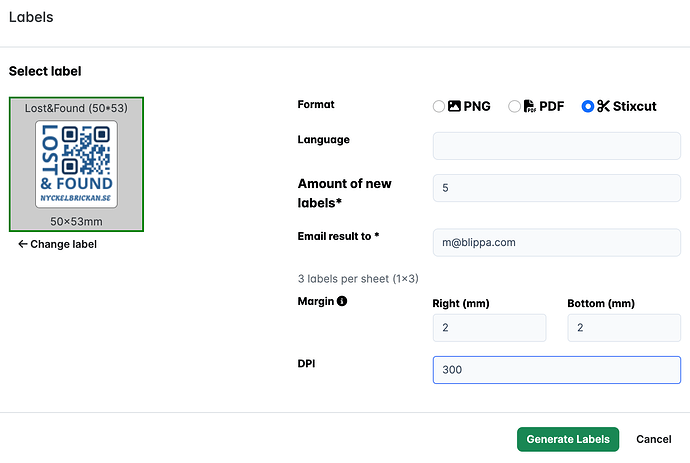Select the Stixcut format radio button

pyautogui.click(x=587, y=107)
